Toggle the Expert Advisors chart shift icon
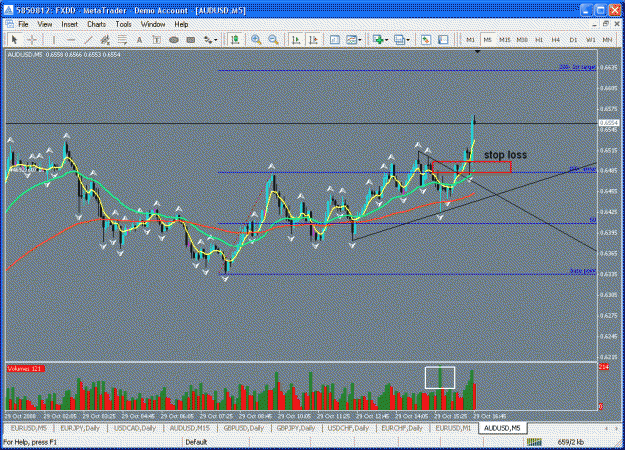625x450 pixels. [235, 39]
